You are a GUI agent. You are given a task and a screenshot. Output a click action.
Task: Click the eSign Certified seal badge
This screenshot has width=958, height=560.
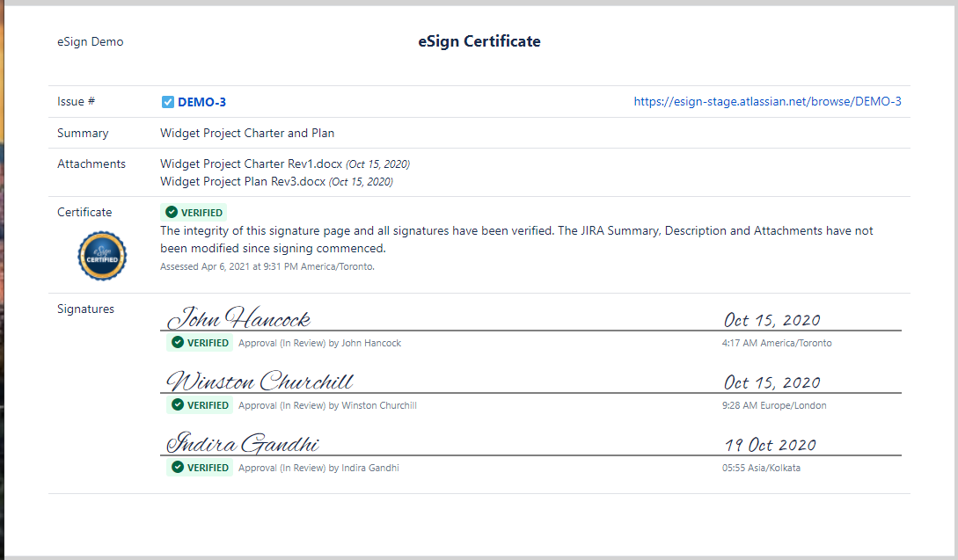pyautogui.click(x=102, y=256)
